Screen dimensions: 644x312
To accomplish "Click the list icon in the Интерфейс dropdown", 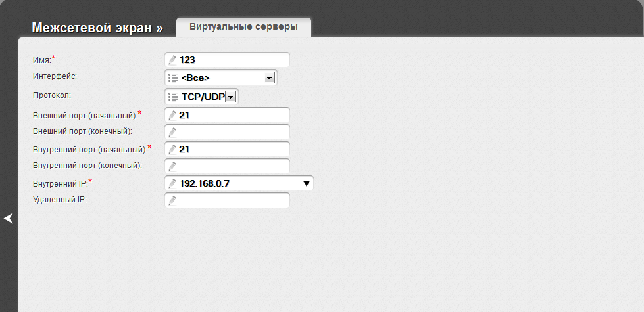I will (x=173, y=78).
